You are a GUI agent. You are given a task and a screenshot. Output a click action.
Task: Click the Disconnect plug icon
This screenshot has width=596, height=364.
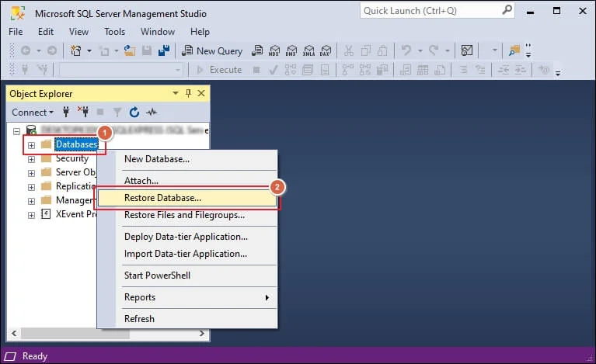click(x=83, y=112)
